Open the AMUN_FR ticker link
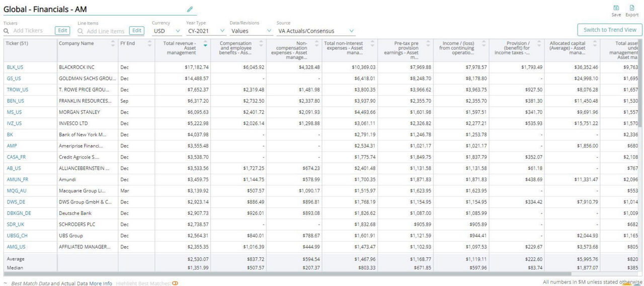 (x=18, y=179)
